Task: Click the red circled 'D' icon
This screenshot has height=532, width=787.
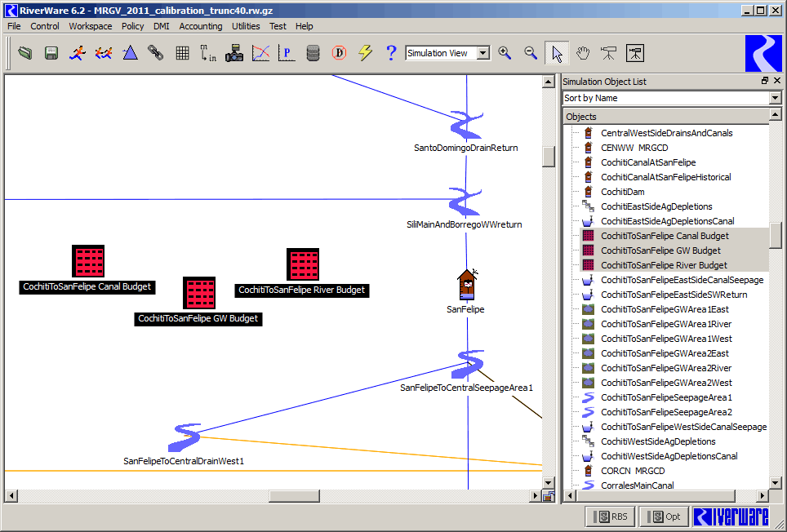Action: pyautogui.click(x=340, y=53)
